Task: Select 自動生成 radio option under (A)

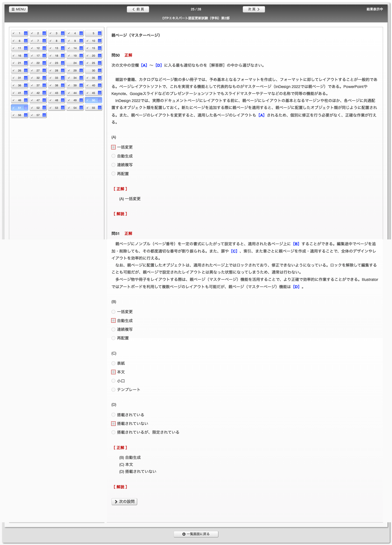Action: (x=113, y=156)
